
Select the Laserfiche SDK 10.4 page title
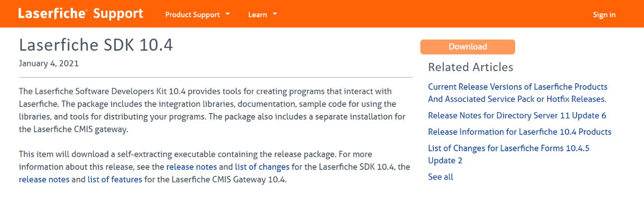click(x=96, y=45)
